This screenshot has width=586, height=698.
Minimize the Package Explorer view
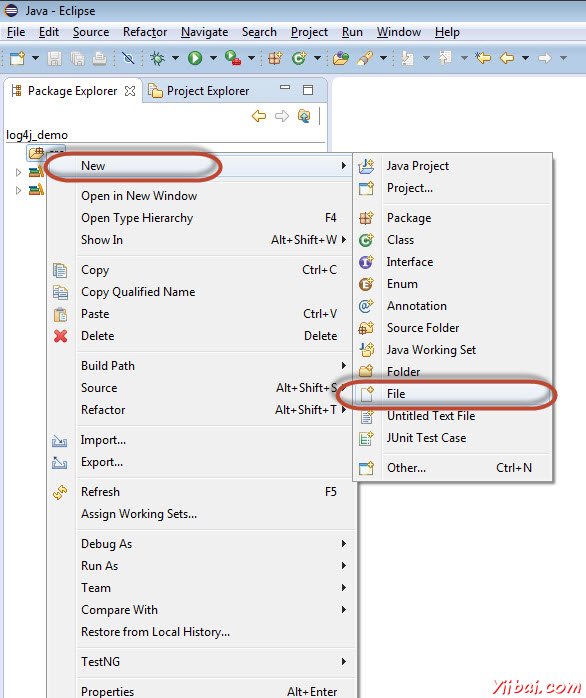coord(285,88)
